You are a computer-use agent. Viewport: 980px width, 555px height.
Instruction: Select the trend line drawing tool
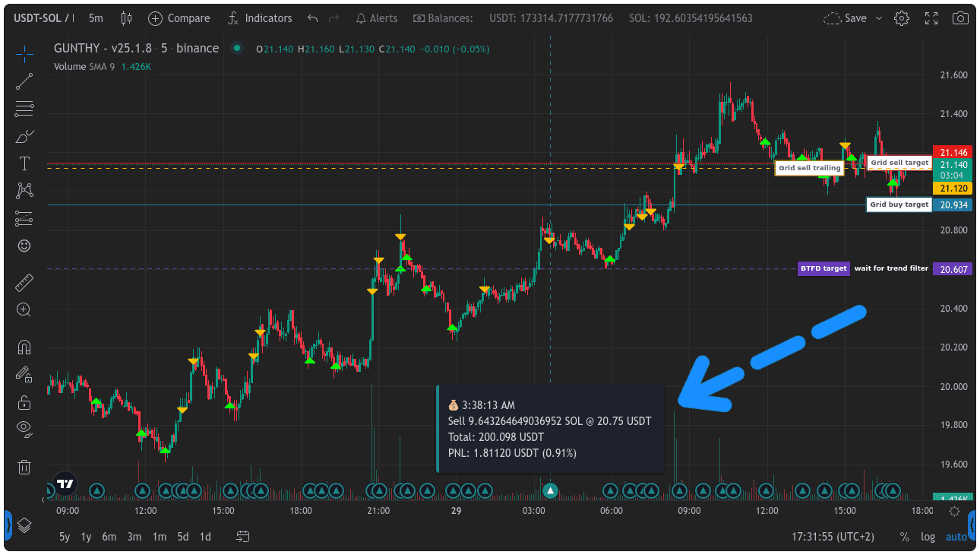(x=24, y=81)
